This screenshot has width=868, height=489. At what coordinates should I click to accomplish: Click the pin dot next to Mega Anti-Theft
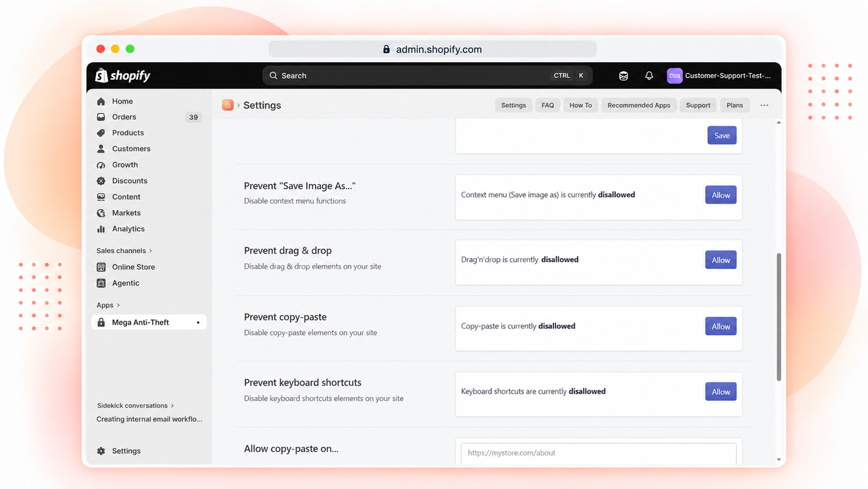pos(198,323)
